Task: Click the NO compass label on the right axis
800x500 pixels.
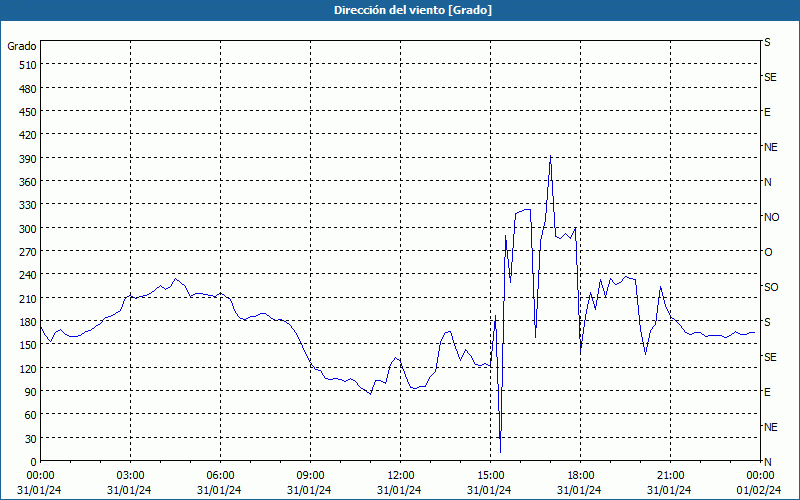Action: point(771,217)
